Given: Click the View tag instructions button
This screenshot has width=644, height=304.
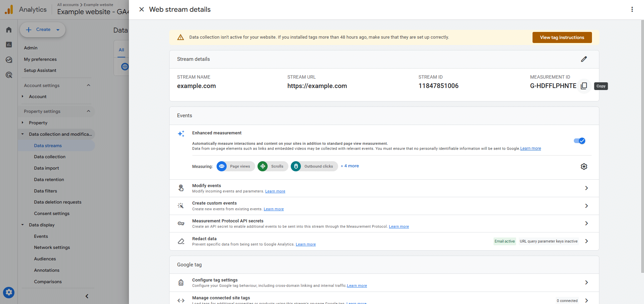Looking at the screenshot, I should 562,37.
